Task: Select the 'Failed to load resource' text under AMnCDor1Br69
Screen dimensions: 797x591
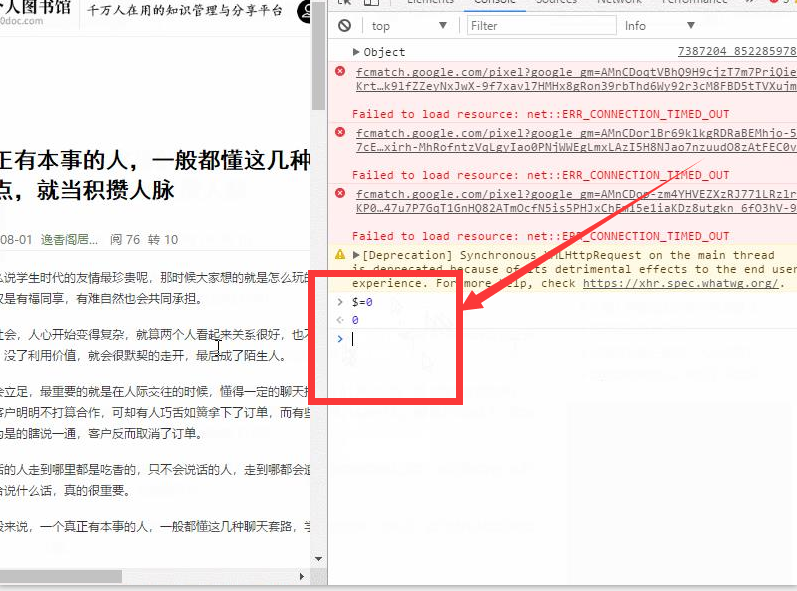Action: tap(540, 175)
